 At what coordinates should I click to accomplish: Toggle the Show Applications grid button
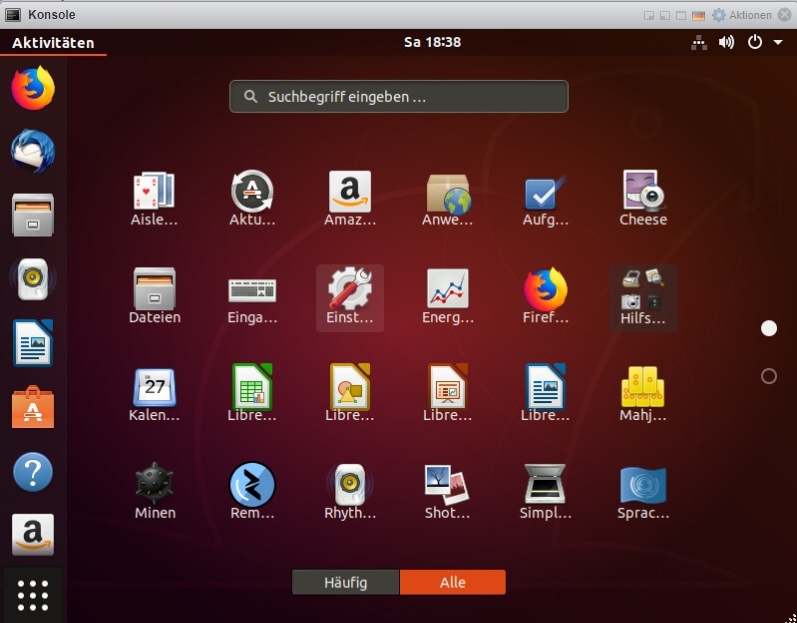pyautogui.click(x=33, y=595)
